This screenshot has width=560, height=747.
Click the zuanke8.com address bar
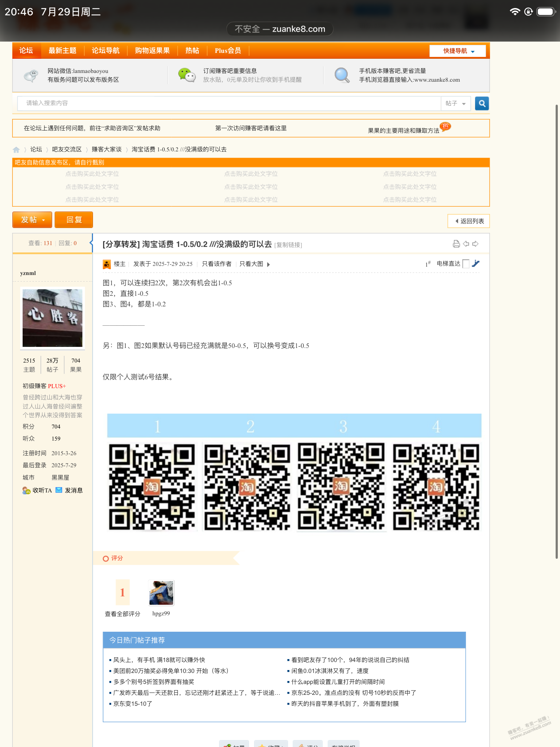280,29
